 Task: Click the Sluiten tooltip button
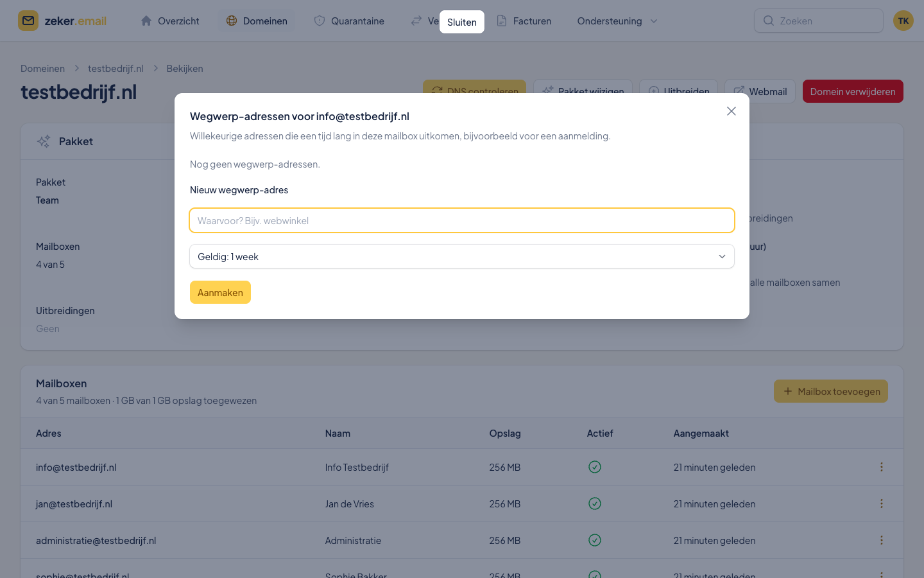pos(462,22)
